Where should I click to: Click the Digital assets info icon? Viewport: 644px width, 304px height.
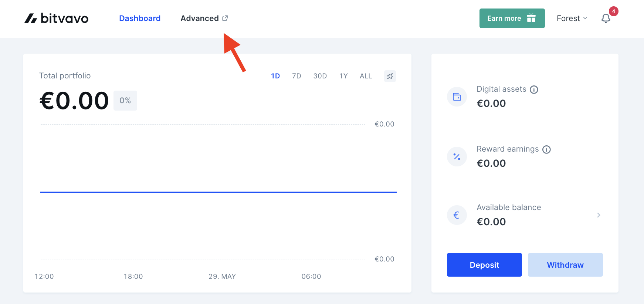[x=534, y=89]
